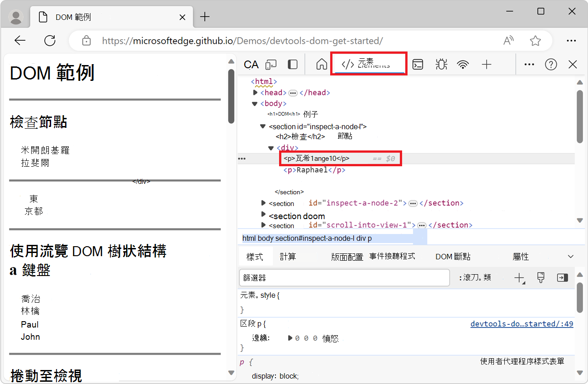Toggle device emulation icon in DevTools

click(271, 65)
